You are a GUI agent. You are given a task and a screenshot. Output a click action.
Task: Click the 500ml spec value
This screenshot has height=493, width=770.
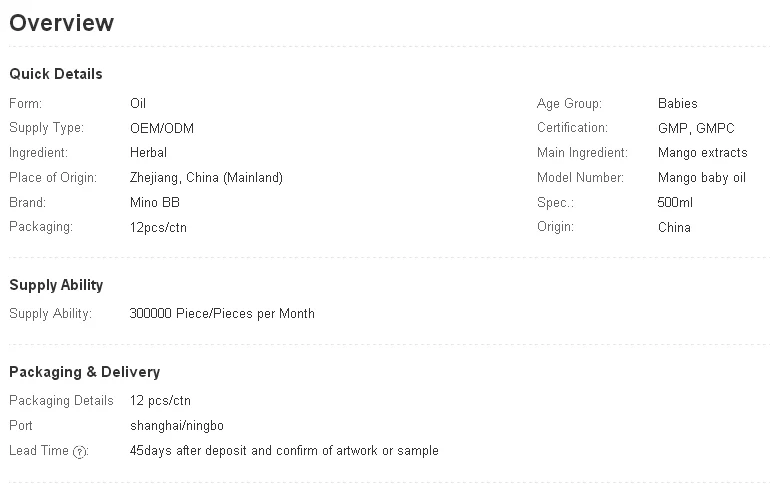pyautogui.click(x=675, y=203)
